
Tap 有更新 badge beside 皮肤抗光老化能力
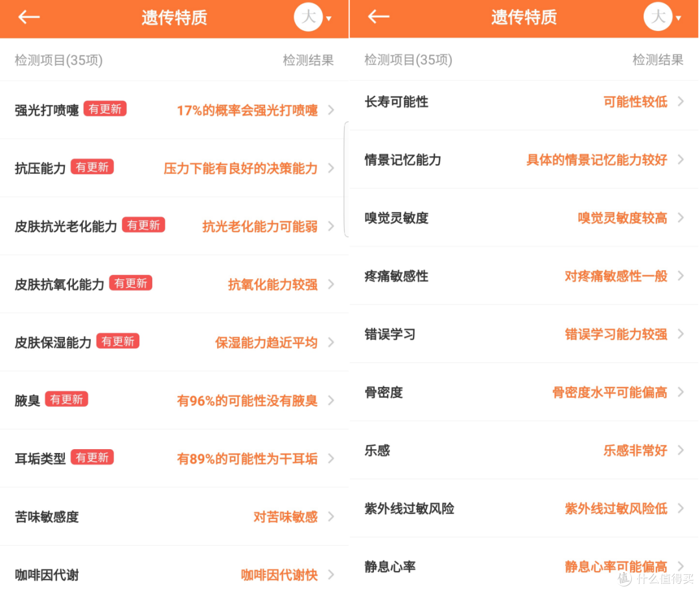pos(143,225)
